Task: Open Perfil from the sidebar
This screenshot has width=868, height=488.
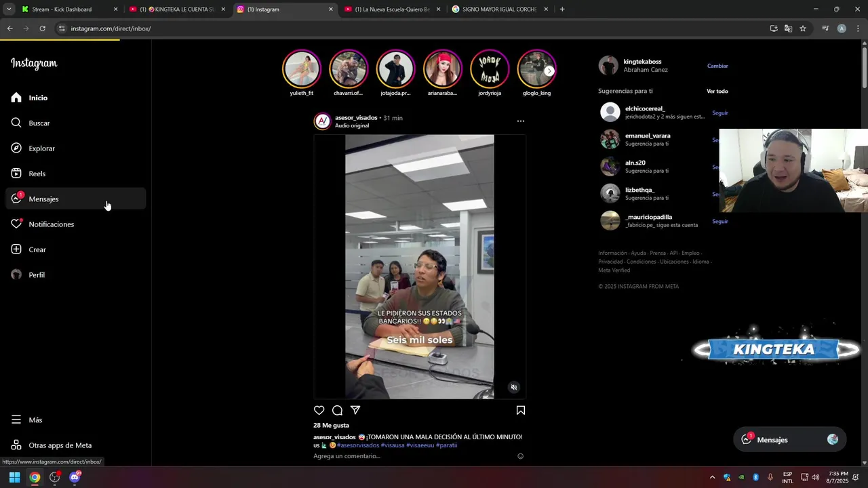Action: 75,274
